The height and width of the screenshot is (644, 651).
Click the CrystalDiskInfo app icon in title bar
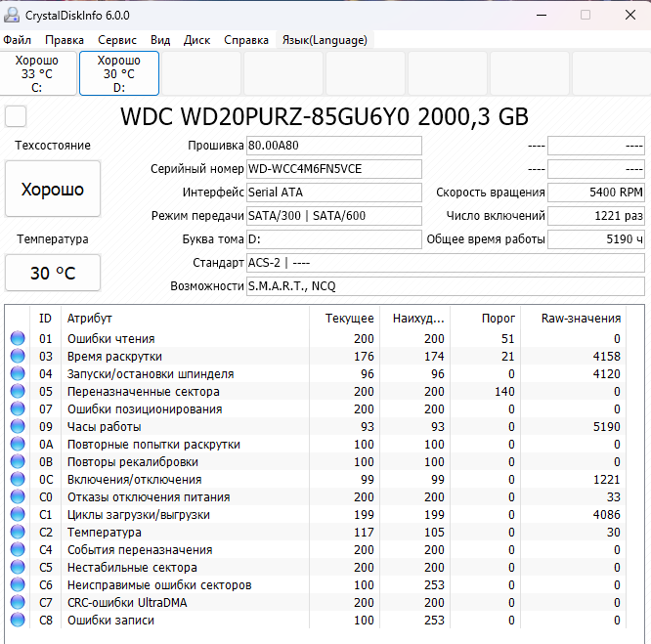[x=13, y=16]
